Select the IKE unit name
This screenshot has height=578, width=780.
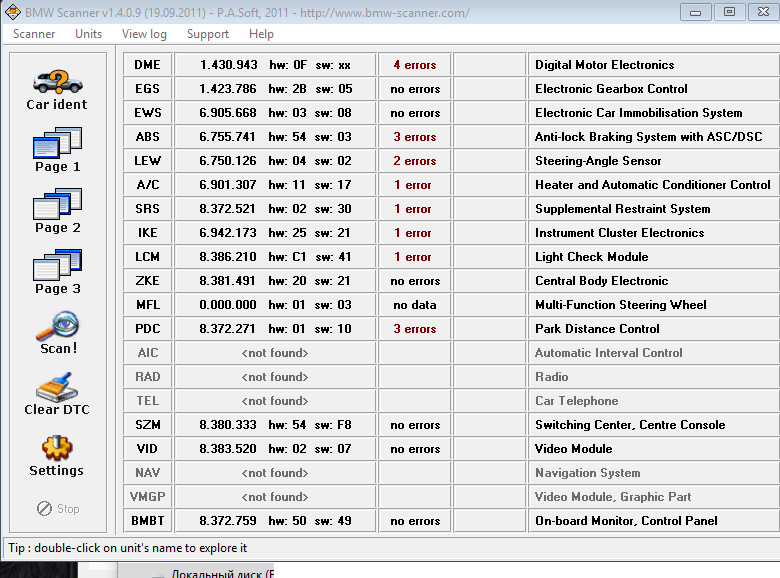pyautogui.click(x=148, y=232)
